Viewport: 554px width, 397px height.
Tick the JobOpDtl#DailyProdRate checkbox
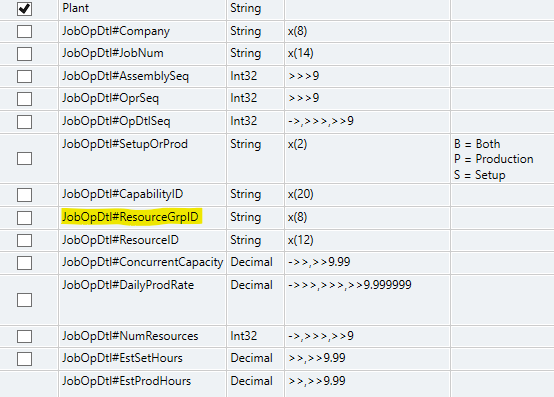tap(24, 300)
